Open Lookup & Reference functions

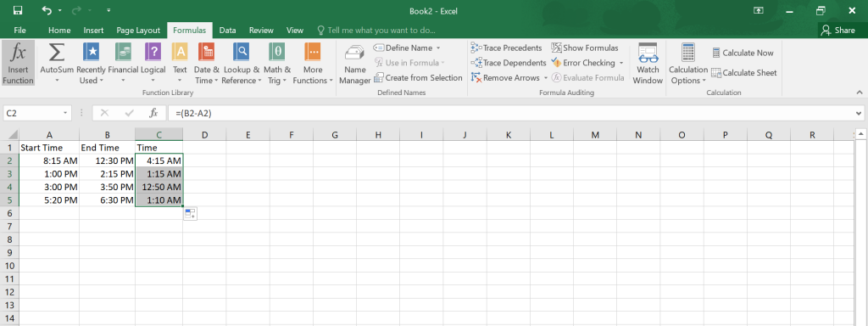241,63
